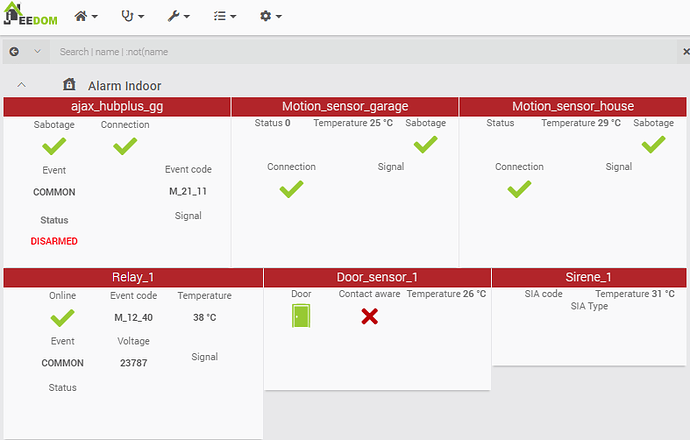The image size is (690, 440).
Task: Click the Status label in Motion_sensor_house
Action: tap(500, 123)
